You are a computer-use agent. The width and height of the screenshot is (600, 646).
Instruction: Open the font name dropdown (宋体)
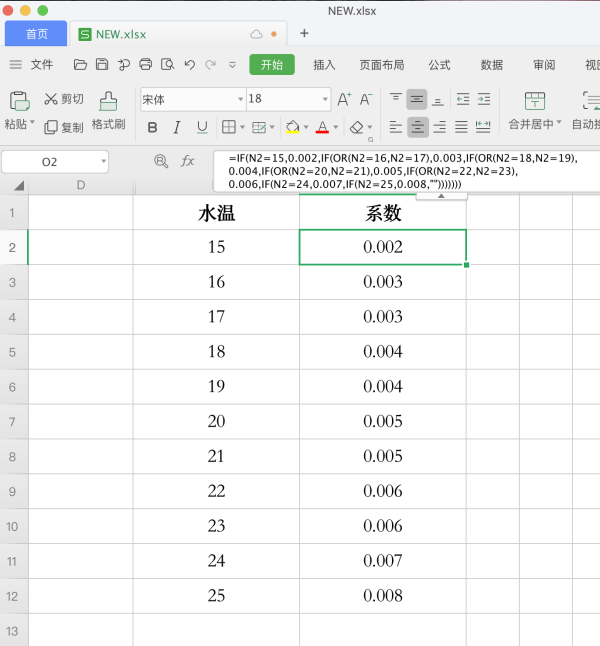pos(240,99)
